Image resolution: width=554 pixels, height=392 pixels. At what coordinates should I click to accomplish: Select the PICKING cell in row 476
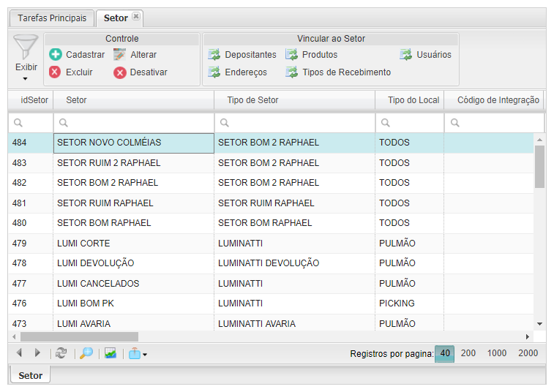coord(410,304)
